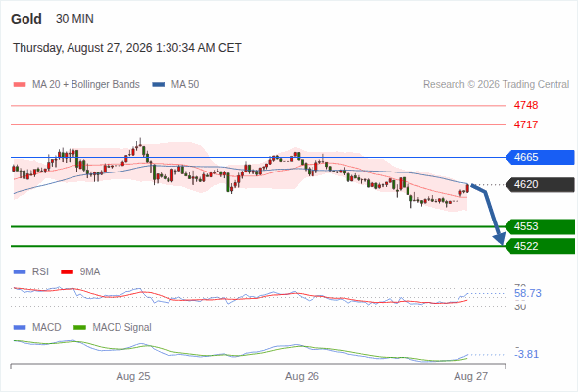
Task: Click the 9MA legend label
Action: click(90, 272)
